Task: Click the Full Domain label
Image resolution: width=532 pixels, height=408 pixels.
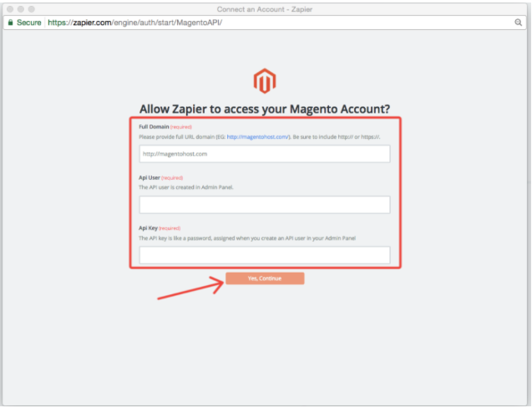Action: pyautogui.click(x=154, y=127)
